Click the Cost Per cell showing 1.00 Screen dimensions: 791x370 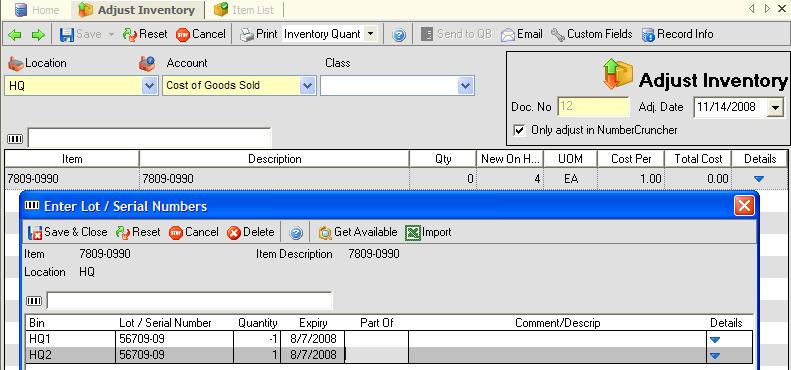pyautogui.click(x=631, y=179)
